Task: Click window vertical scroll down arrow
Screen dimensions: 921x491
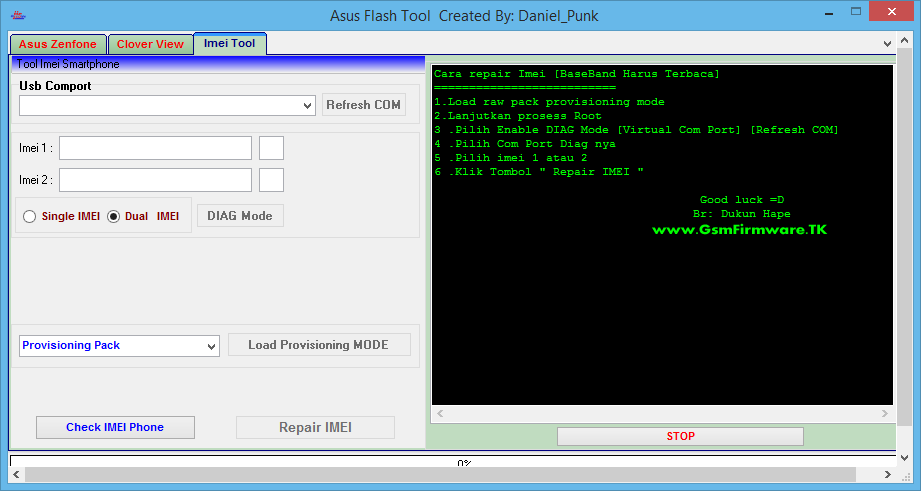Action: [905, 458]
